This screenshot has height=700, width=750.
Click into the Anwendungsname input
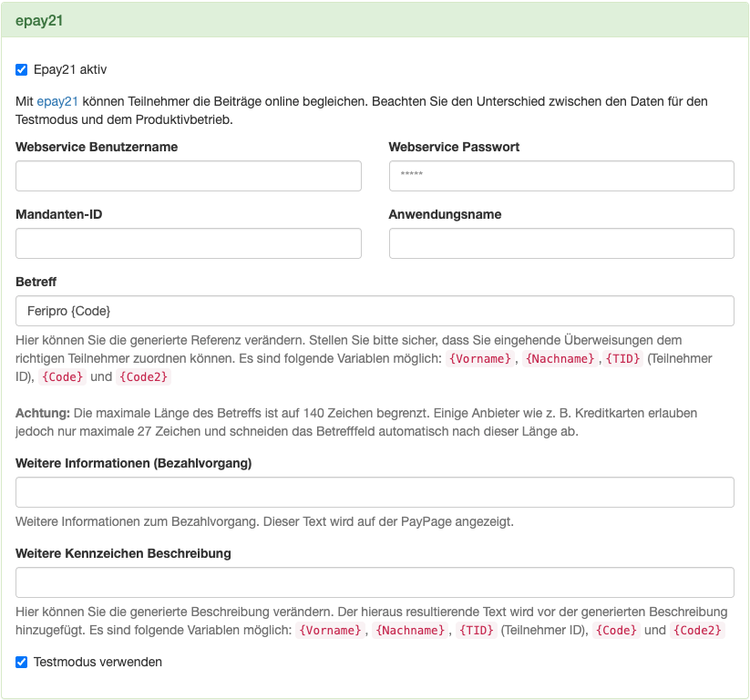(x=561, y=243)
